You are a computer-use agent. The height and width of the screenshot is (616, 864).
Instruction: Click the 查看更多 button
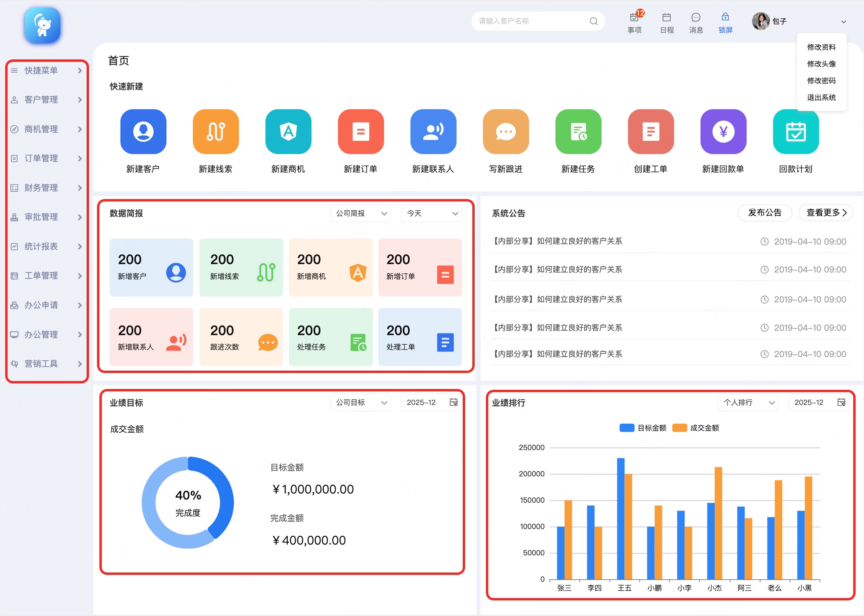826,213
